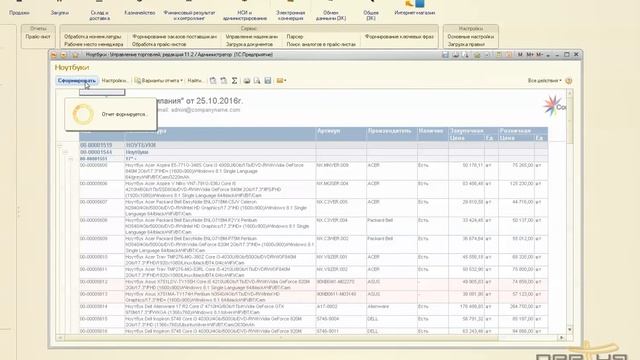Click the Сформировать button

tap(77, 81)
